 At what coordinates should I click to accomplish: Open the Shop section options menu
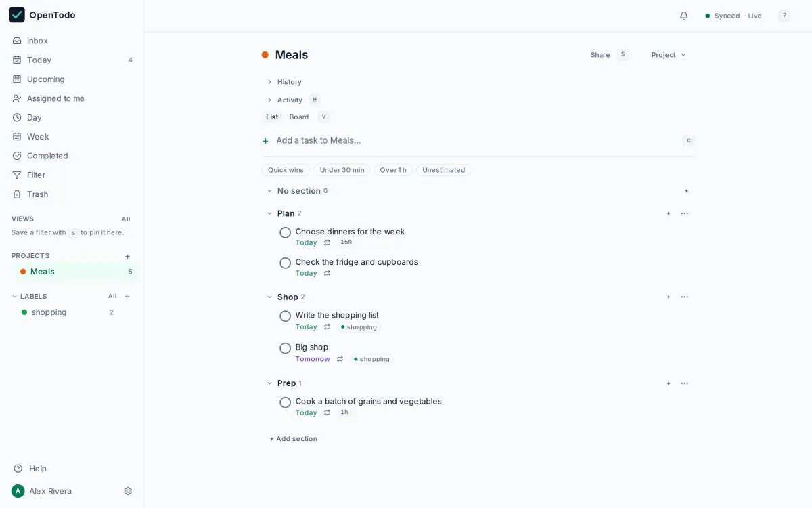pyautogui.click(x=685, y=297)
